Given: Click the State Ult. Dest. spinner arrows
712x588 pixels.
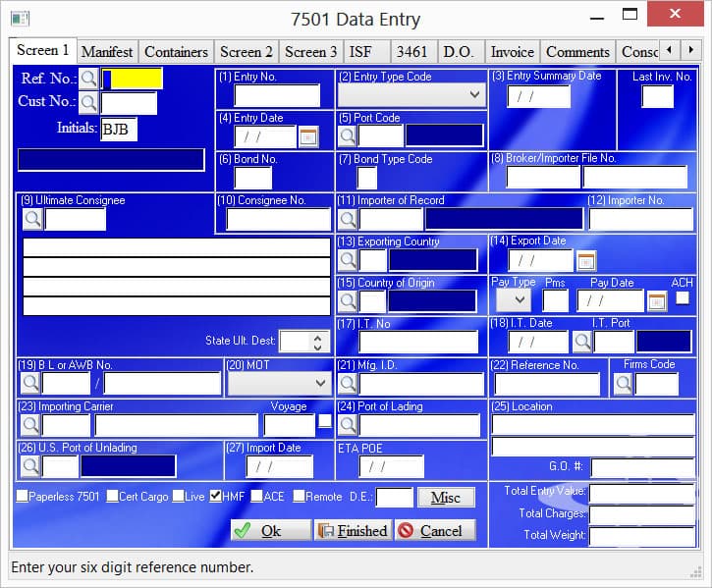Looking at the screenshot, I should point(316,342).
